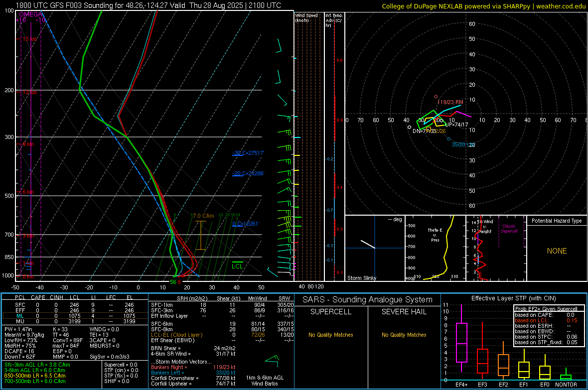Click the Inf. Temp. Adv. panel header

pos(334,20)
